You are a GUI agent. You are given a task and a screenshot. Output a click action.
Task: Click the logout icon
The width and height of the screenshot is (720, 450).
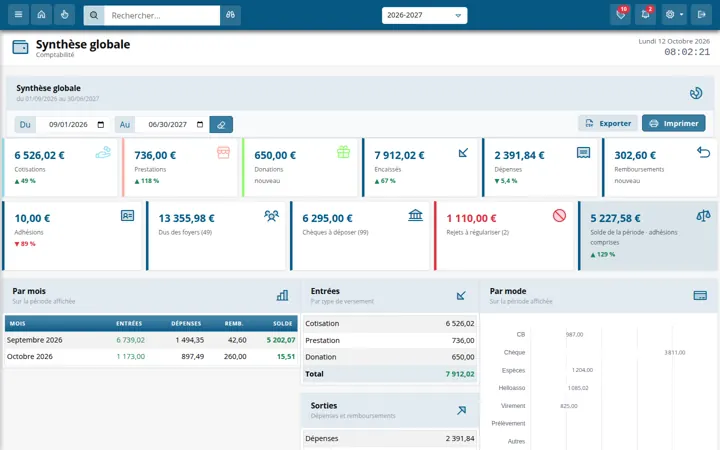[x=701, y=15]
